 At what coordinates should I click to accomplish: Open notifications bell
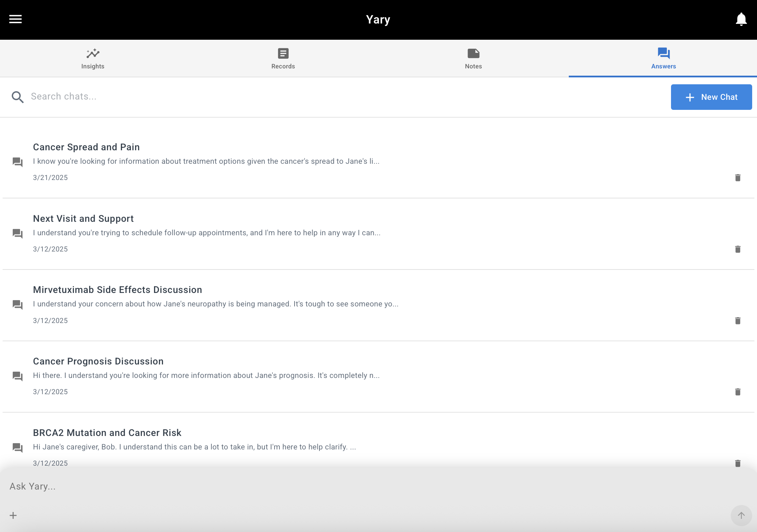tap(741, 19)
